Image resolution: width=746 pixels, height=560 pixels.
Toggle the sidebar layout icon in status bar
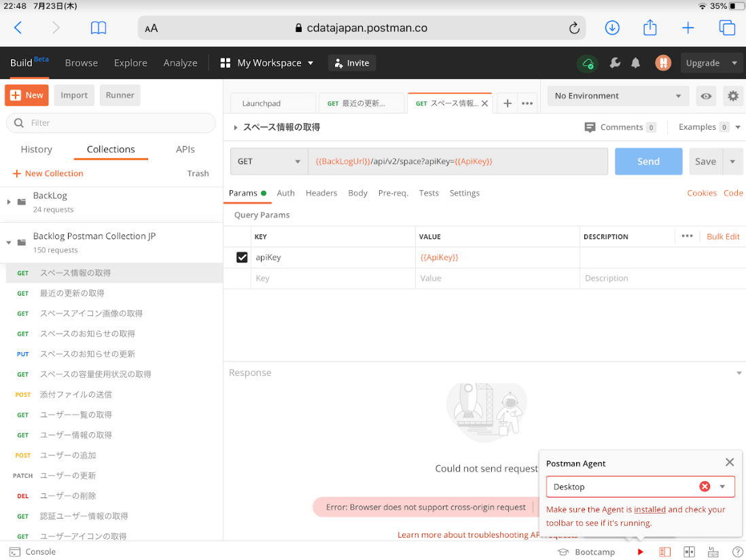[664, 552]
